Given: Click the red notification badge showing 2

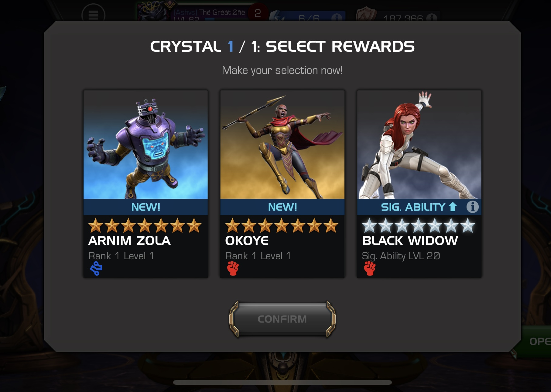Looking at the screenshot, I should pos(258,13).
